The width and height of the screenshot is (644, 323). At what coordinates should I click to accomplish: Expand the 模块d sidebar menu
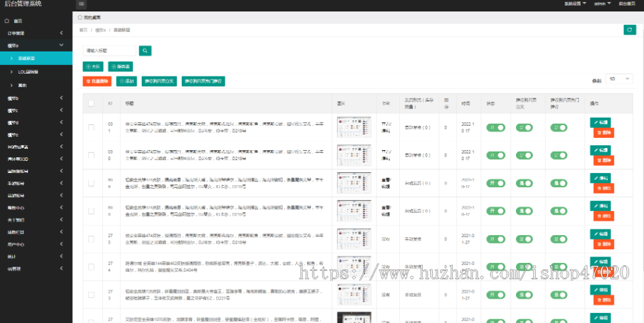(36, 122)
